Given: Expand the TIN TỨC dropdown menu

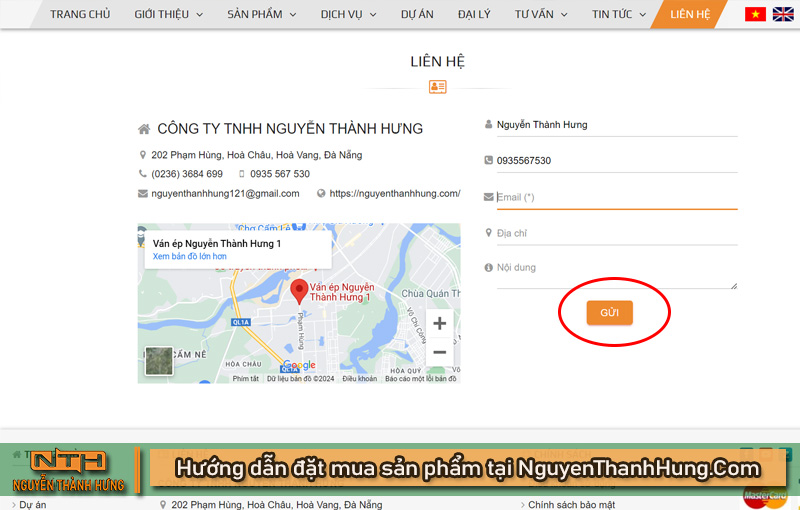Looking at the screenshot, I should coord(619,14).
